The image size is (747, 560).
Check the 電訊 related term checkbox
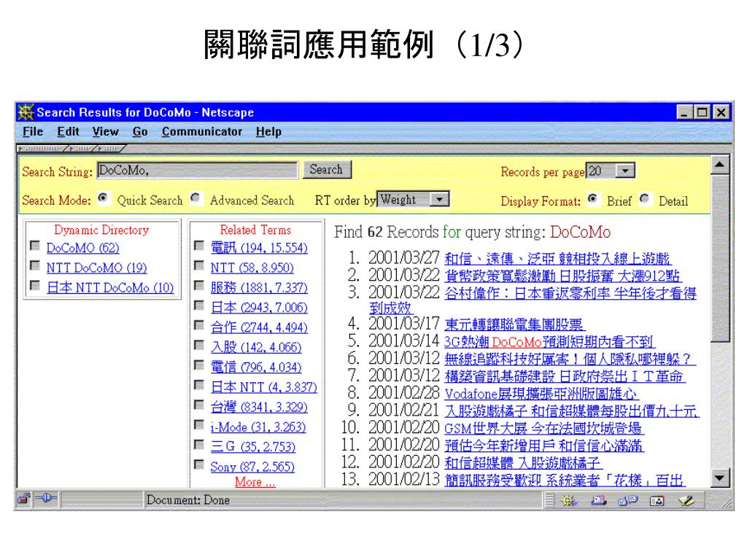[199, 245]
